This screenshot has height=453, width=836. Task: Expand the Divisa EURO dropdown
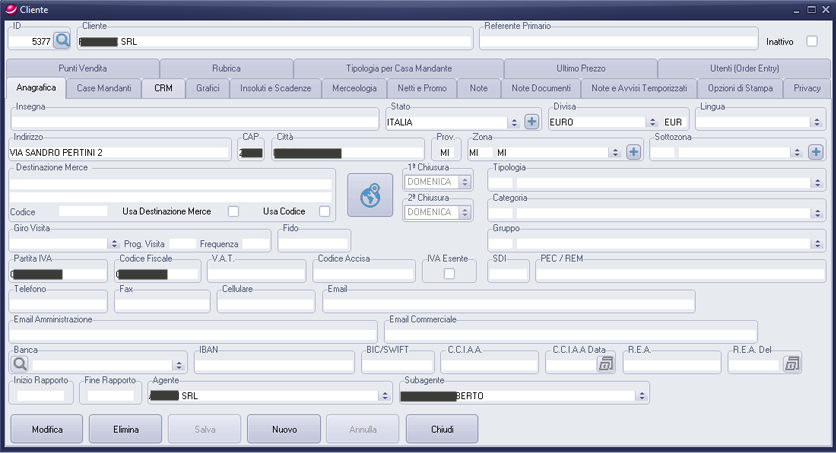tap(651, 122)
